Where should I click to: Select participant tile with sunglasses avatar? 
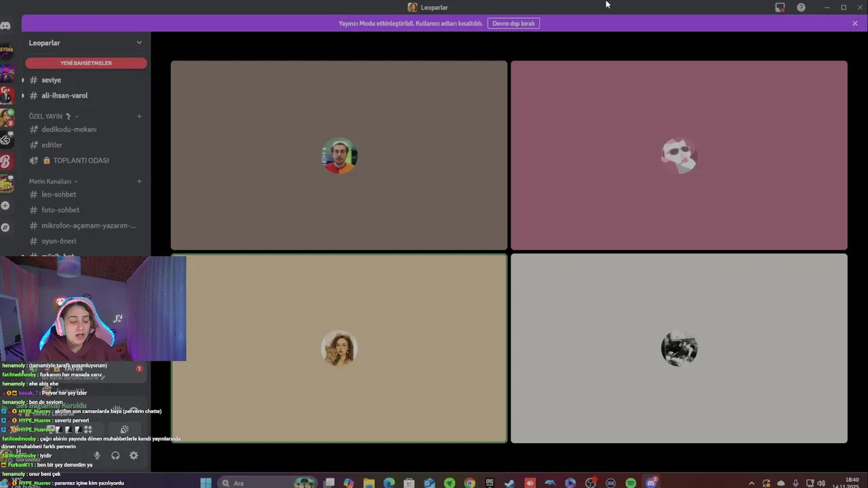click(679, 155)
